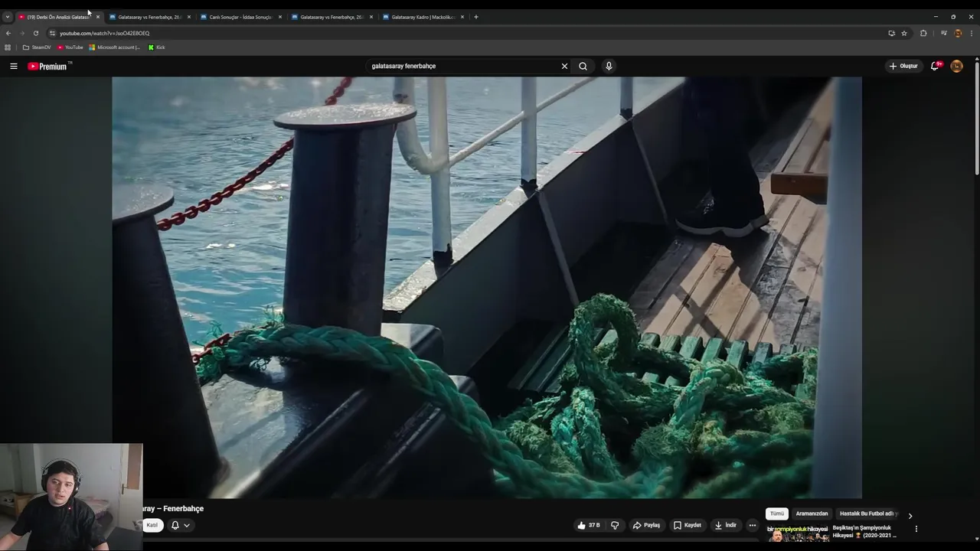Click the Oluştur create button
This screenshot has height=551, width=980.
point(903,67)
